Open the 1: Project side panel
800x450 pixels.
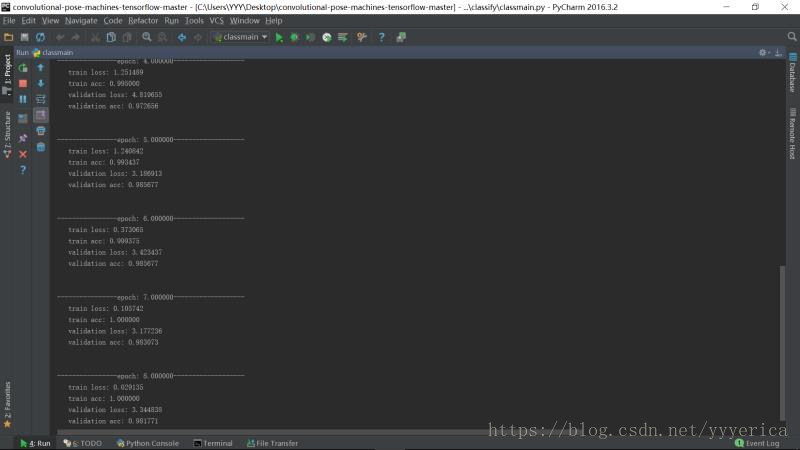tap(7, 74)
